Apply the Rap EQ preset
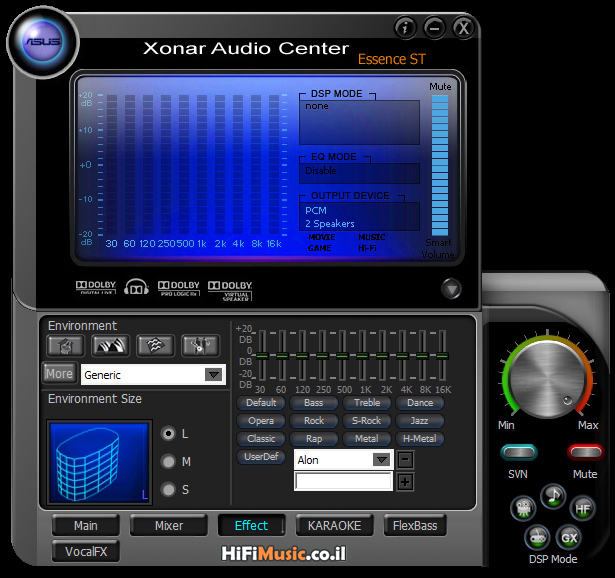Image resolution: width=615 pixels, height=578 pixels. click(314, 439)
